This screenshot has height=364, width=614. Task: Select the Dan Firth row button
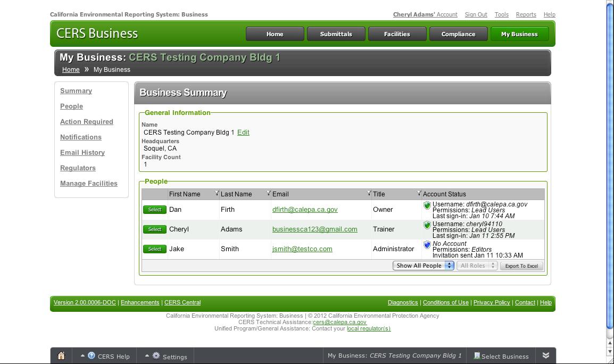click(x=155, y=210)
